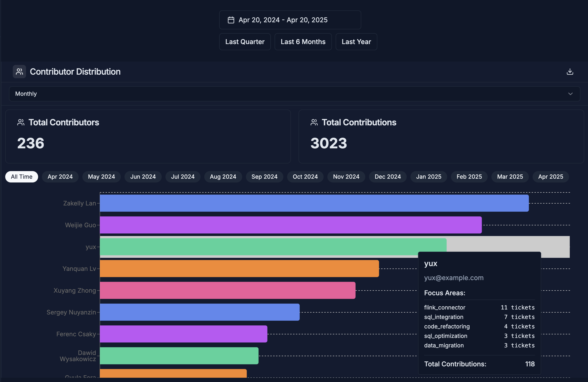This screenshot has height=382, width=588.
Task: Click the Last 6 Months button
Action: point(303,42)
